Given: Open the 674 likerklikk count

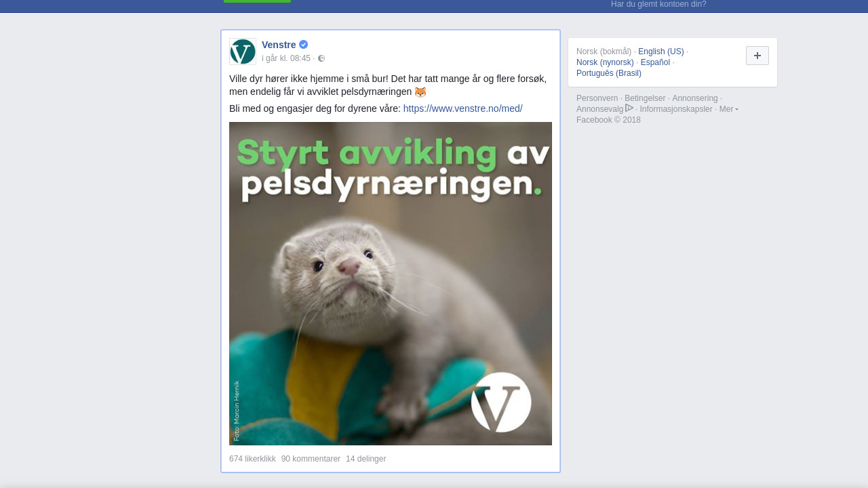Looking at the screenshot, I should click(252, 459).
